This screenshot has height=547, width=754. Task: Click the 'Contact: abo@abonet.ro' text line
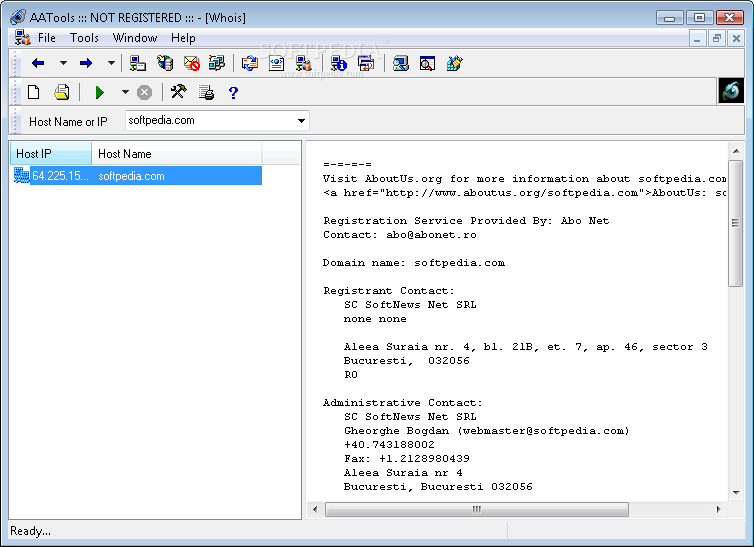pos(400,235)
